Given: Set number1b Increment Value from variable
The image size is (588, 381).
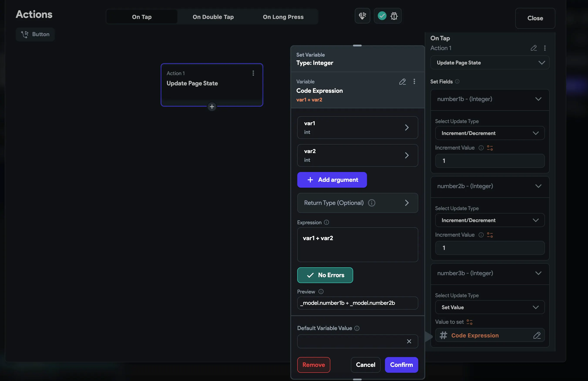Looking at the screenshot, I should tap(490, 148).
